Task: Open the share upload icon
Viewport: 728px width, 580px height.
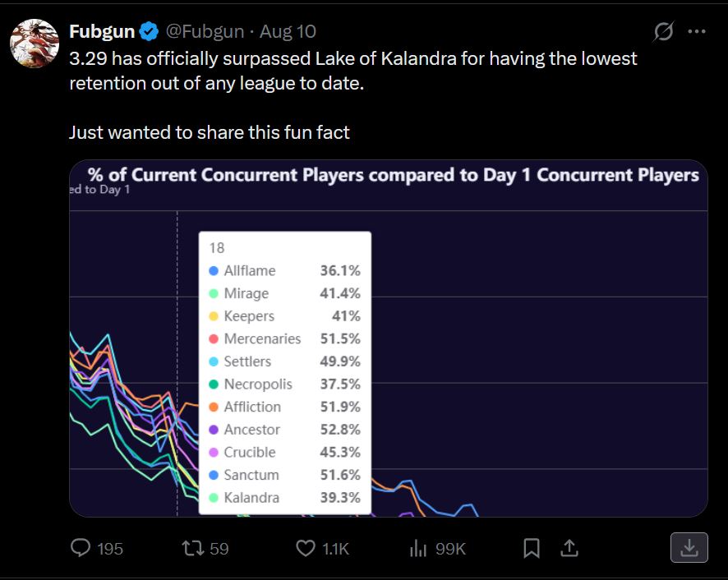Action: [x=569, y=548]
